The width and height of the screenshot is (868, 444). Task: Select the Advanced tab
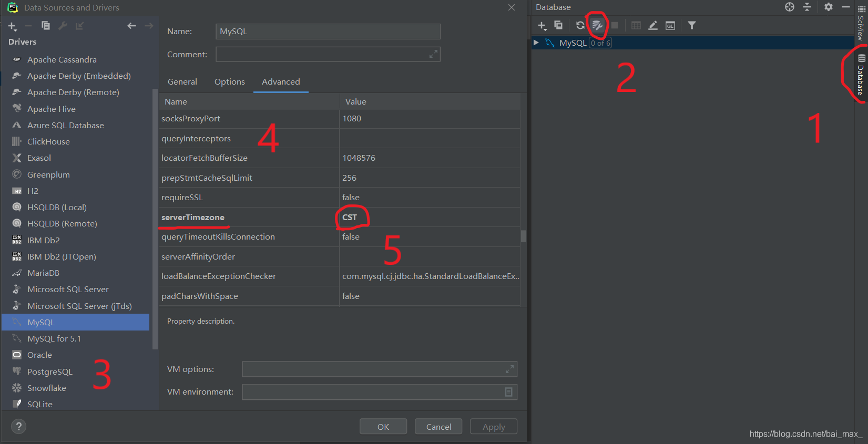(281, 82)
